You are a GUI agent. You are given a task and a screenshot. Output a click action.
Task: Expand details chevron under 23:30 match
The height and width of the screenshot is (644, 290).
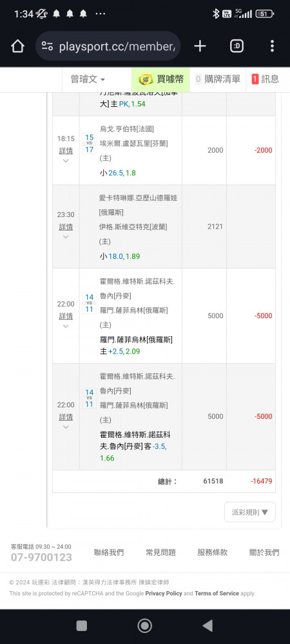66,236
